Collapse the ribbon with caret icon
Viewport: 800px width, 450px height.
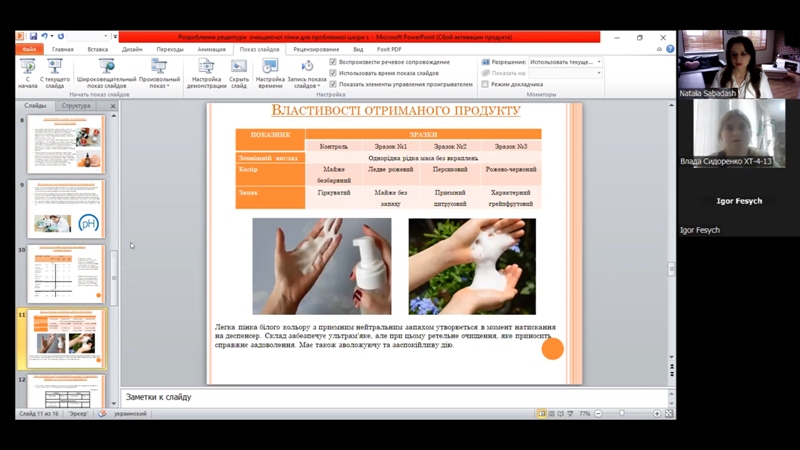(x=659, y=49)
